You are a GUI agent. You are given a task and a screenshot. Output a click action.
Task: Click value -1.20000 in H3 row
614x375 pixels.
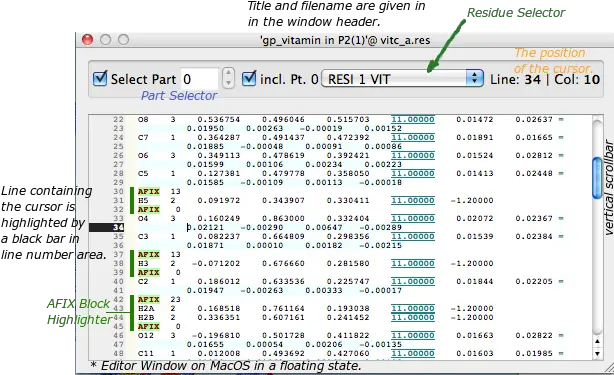(472, 263)
